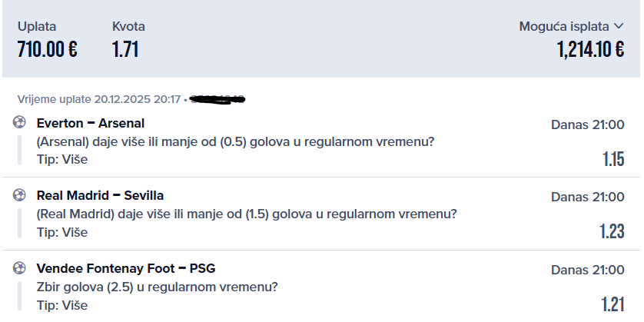Click the soccer ball icon beside Real Madrid – Sevilla

click(x=19, y=195)
